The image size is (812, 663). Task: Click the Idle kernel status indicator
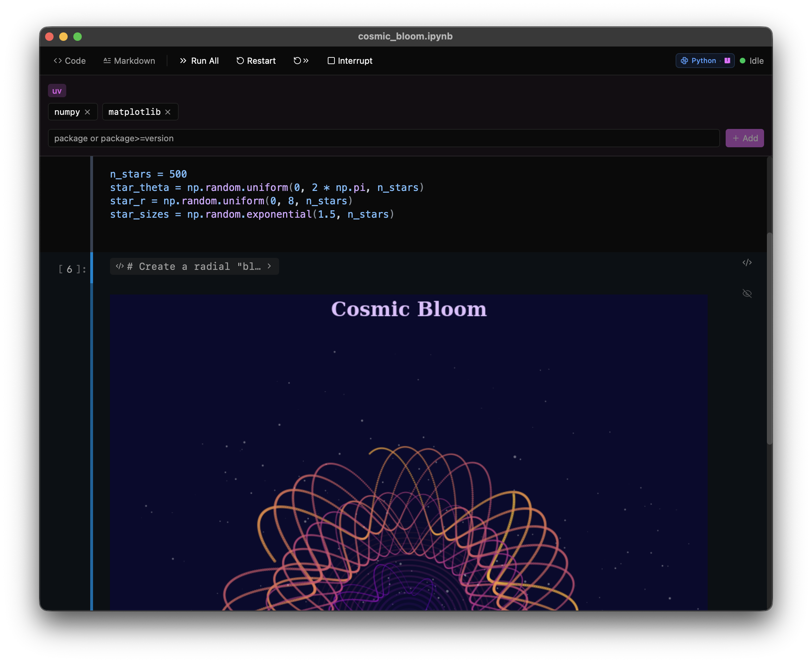tap(752, 61)
